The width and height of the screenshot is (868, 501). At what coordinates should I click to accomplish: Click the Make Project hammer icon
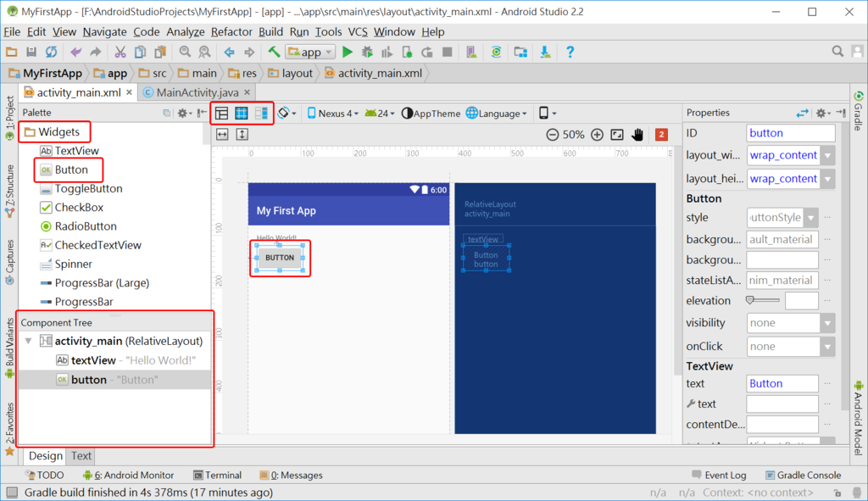(x=274, y=52)
